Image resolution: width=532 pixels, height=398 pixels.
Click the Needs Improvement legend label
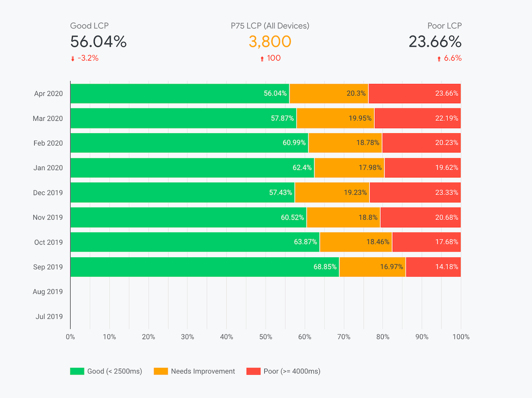[203, 371]
